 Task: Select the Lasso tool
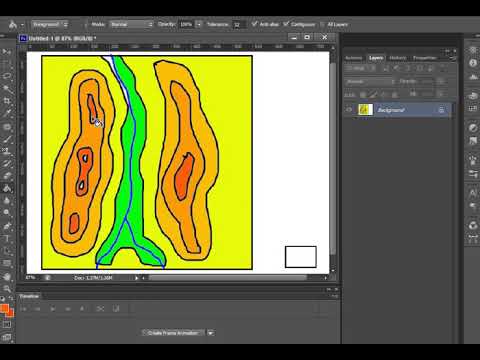click(x=7, y=76)
